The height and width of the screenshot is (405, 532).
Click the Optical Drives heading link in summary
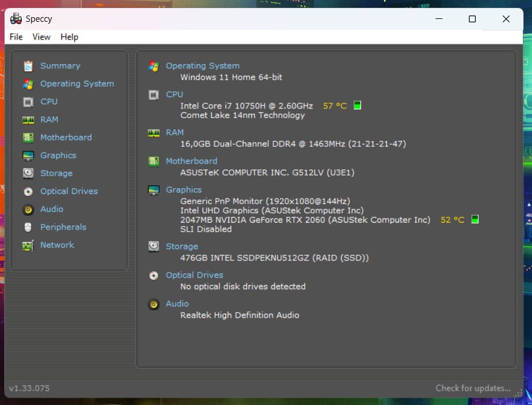(x=195, y=275)
